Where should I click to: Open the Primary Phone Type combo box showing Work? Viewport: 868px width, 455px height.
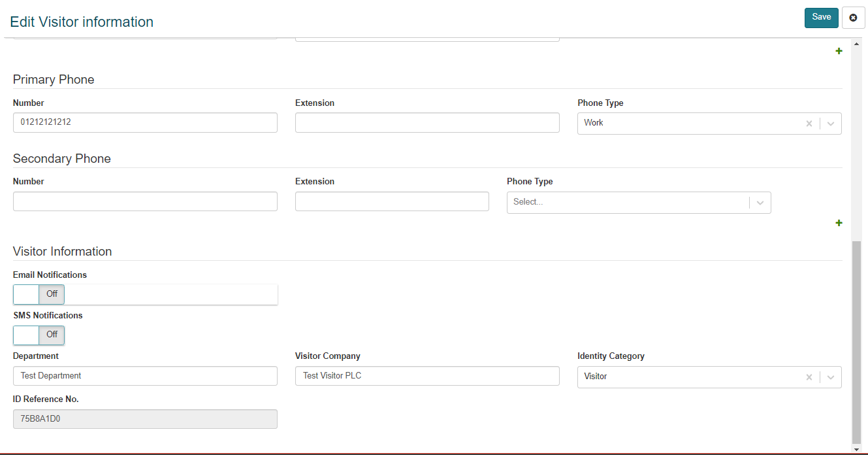(709, 124)
